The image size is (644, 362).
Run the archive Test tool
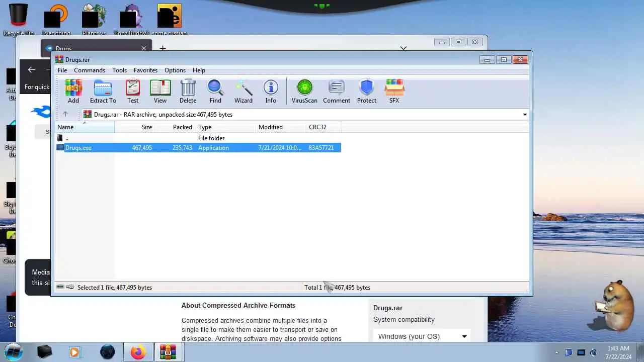[133, 92]
